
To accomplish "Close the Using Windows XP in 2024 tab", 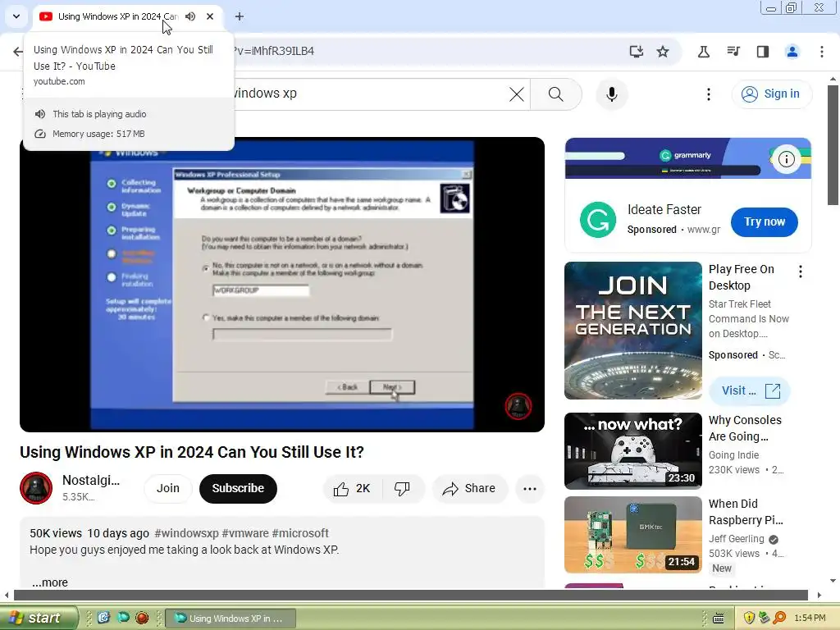I will click(210, 16).
